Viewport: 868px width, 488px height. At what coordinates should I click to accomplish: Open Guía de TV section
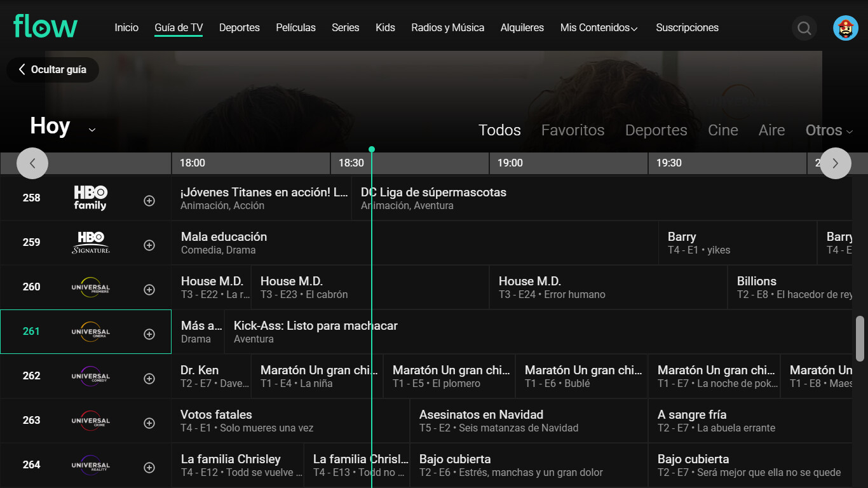(179, 28)
